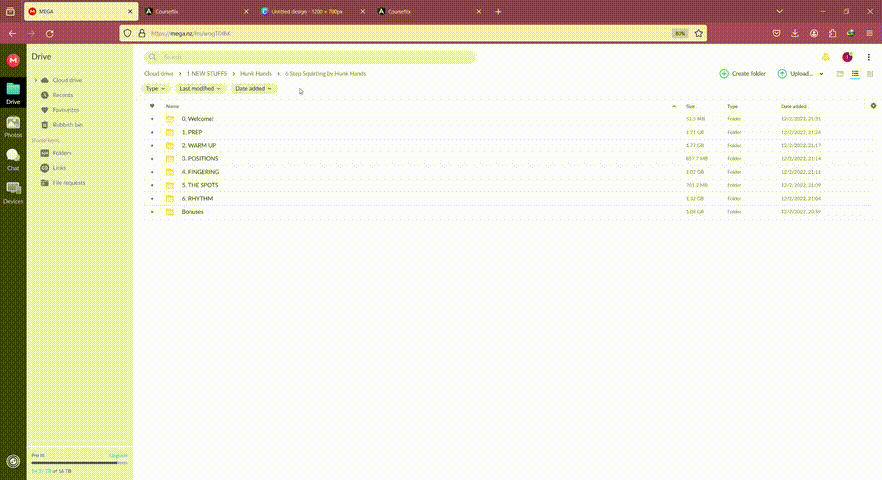Screen dimensions: 882x480
Task: Switch to the MEGA browser tab
Action: click(81, 11)
